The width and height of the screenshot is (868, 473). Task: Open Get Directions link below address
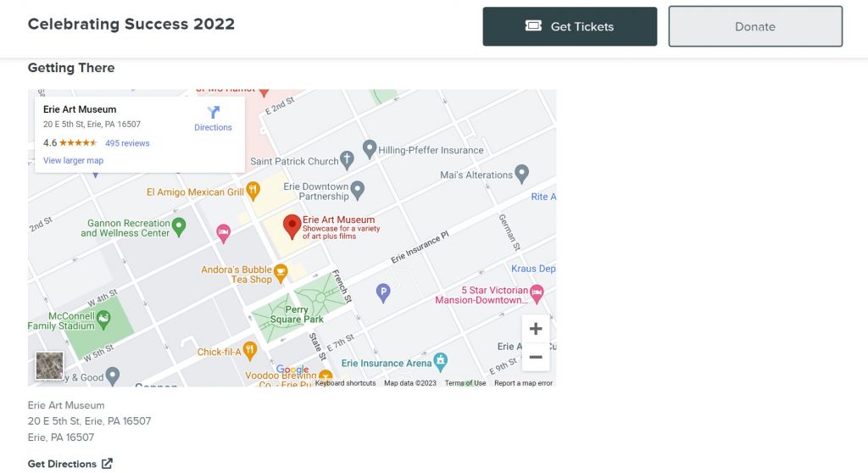click(x=70, y=464)
